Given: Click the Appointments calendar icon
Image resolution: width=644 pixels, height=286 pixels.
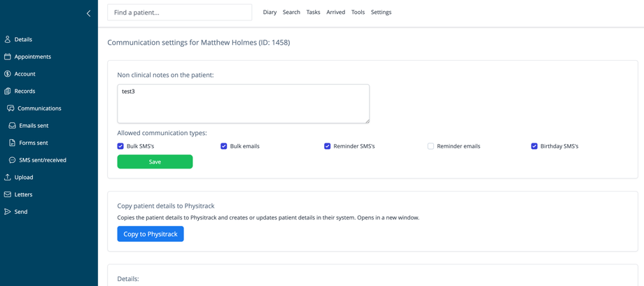Looking at the screenshot, I should click(8, 57).
